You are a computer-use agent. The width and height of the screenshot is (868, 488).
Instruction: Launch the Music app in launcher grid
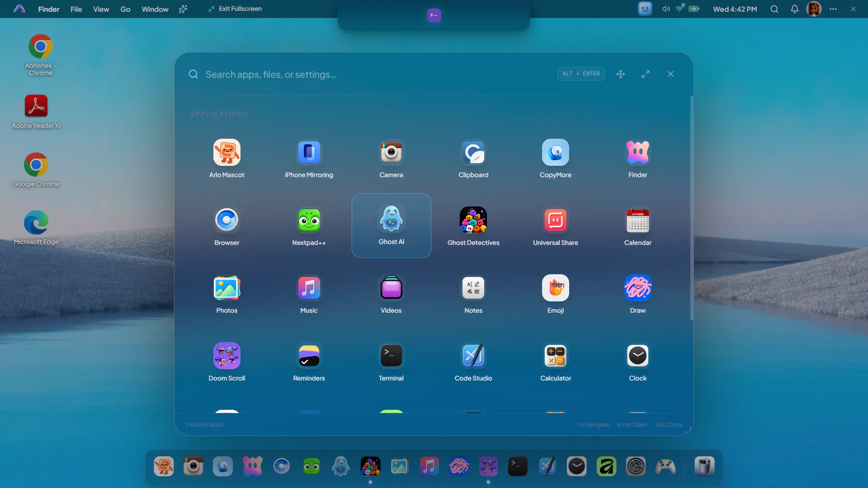point(309,294)
